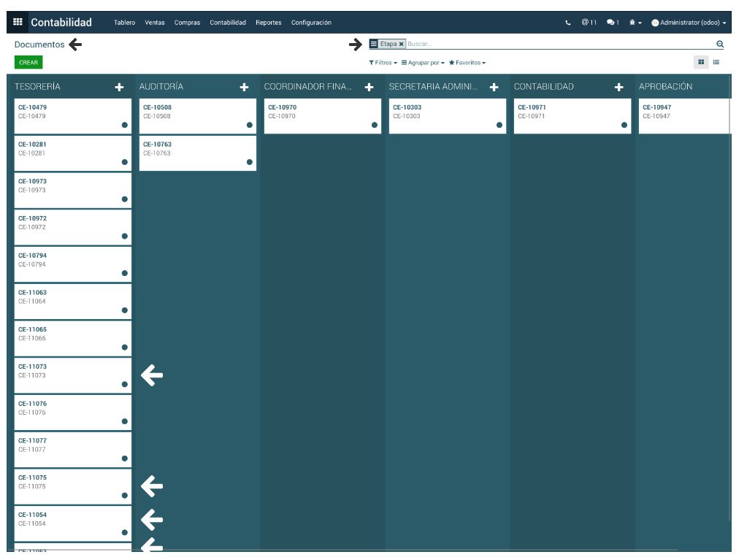Screen dimensions: 747x560
Task: Switch to kanban view
Action: (x=701, y=62)
